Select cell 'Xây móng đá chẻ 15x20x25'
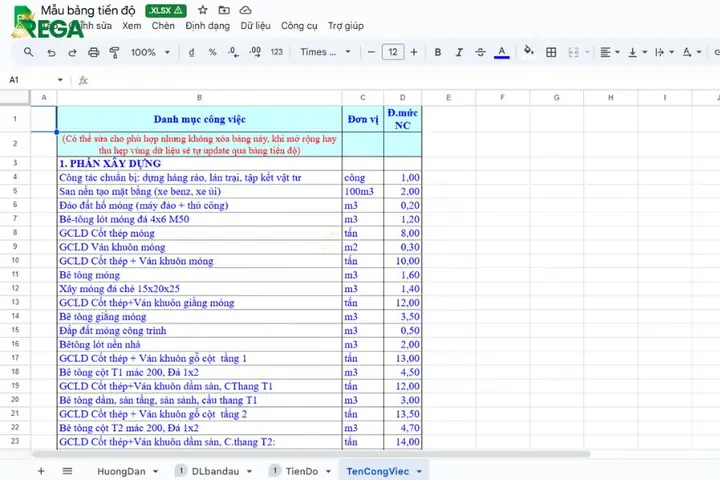The height and width of the screenshot is (480, 720). (199, 288)
